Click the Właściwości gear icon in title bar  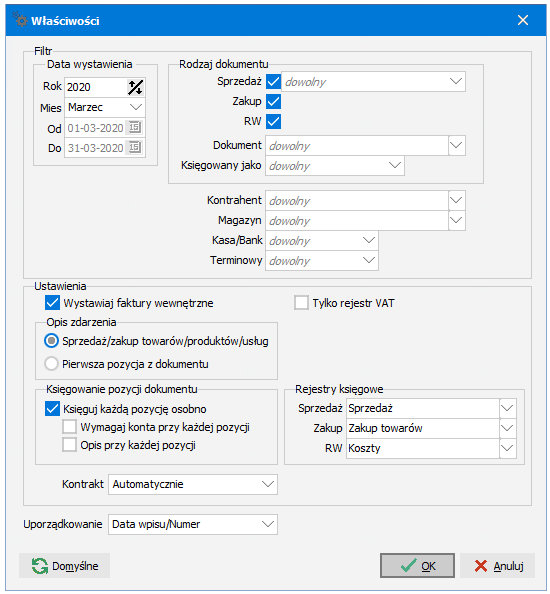click(20, 19)
